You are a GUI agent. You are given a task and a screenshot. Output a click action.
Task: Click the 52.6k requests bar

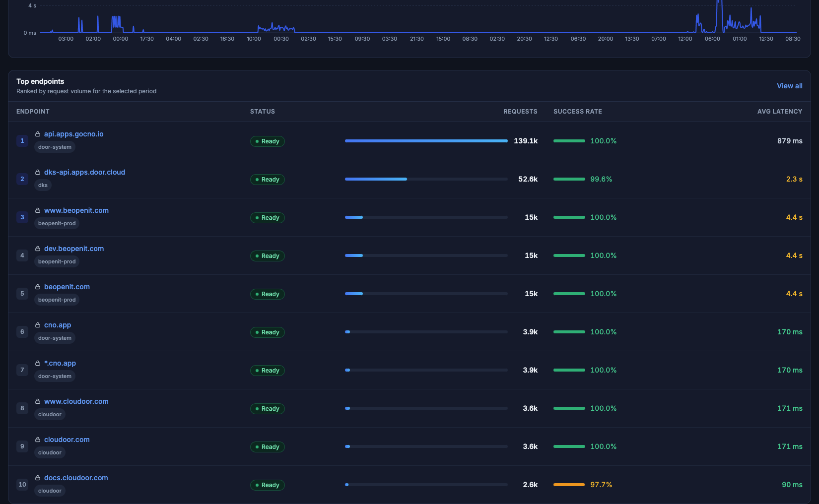[x=426, y=179]
